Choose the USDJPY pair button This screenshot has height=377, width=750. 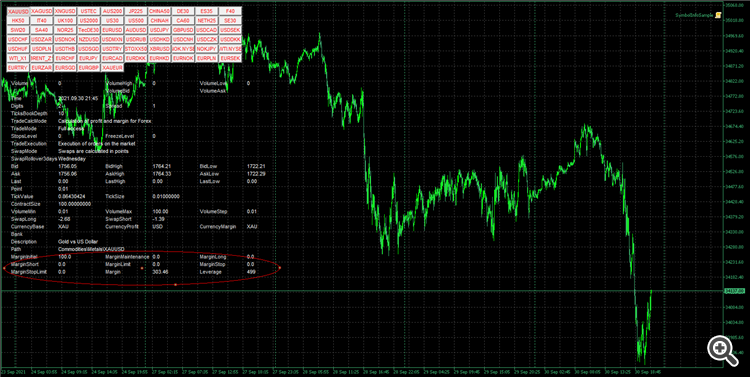(x=159, y=30)
